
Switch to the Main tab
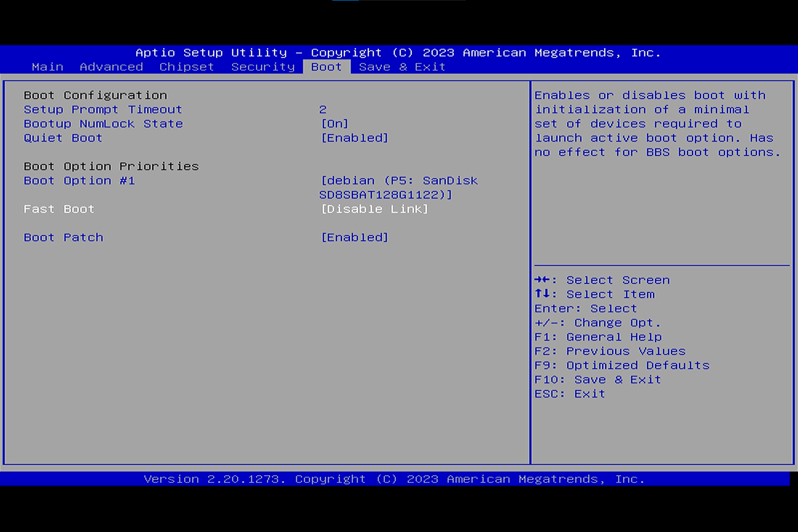(47, 67)
